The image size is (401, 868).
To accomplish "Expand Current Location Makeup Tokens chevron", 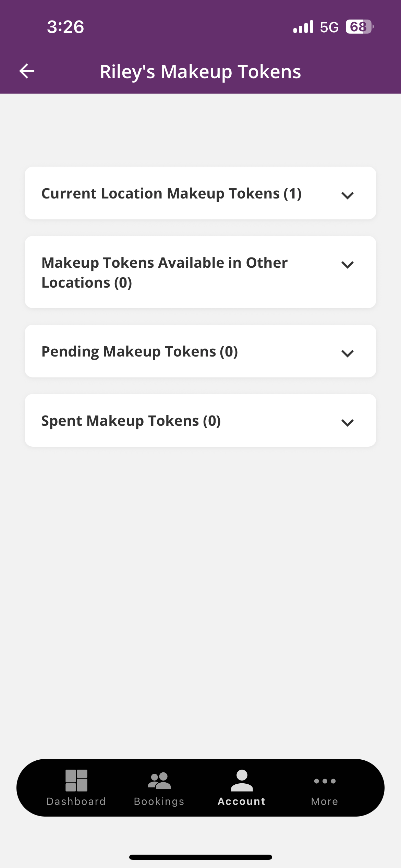I will coord(348,195).
